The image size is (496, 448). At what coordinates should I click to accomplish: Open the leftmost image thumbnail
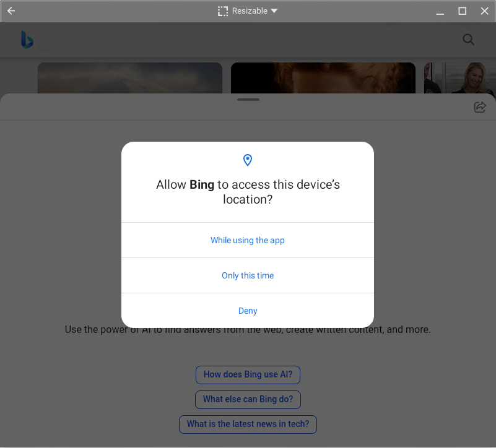tap(129, 75)
